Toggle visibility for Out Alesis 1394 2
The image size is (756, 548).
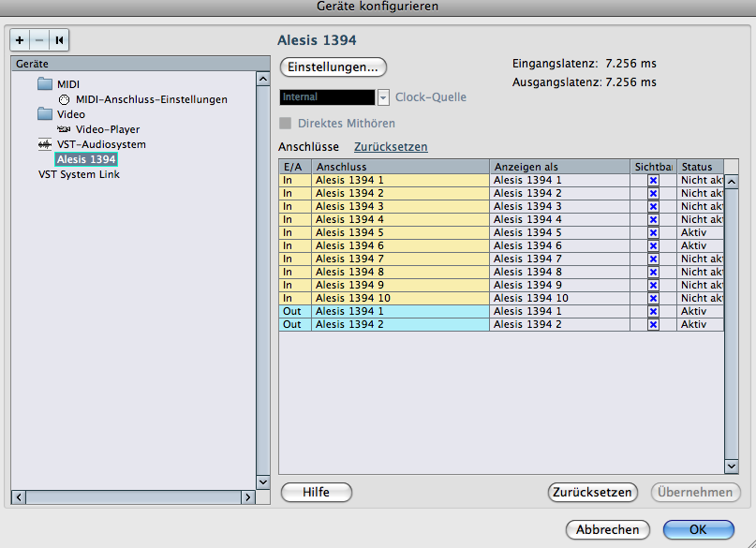pyautogui.click(x=653, y=324)
